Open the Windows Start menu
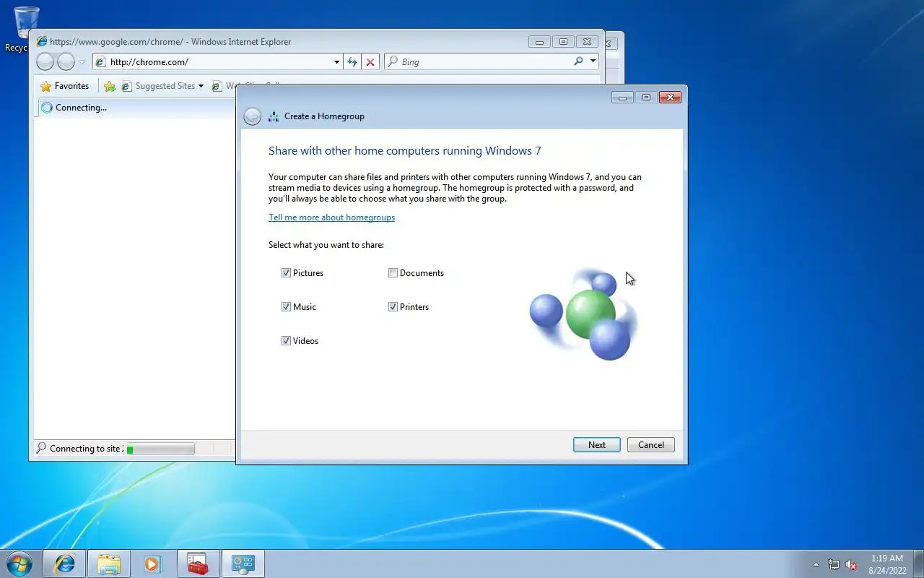Screen dimensions: 924x578 pos(19,564)
